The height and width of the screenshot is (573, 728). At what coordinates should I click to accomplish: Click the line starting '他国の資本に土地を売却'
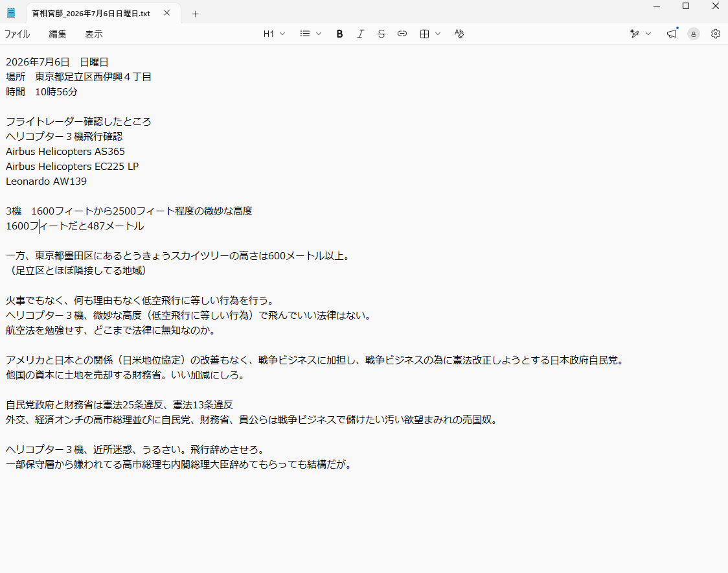point(126,375)
